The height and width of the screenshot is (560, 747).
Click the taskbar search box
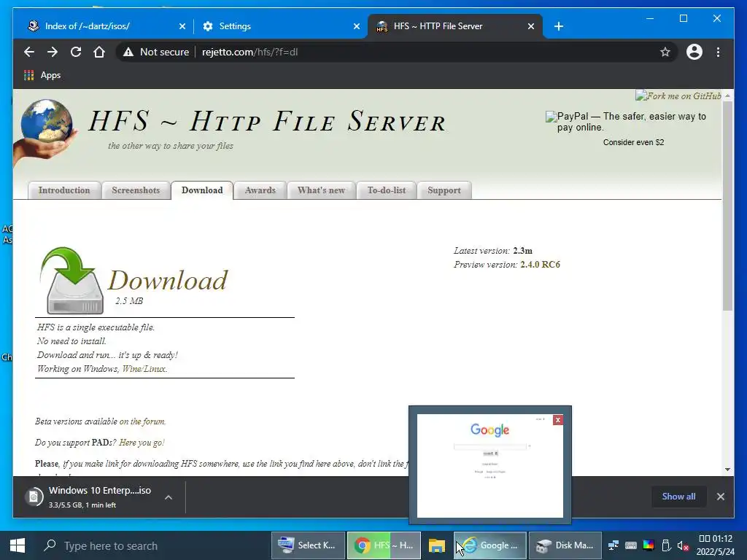[x=152, y=545]
